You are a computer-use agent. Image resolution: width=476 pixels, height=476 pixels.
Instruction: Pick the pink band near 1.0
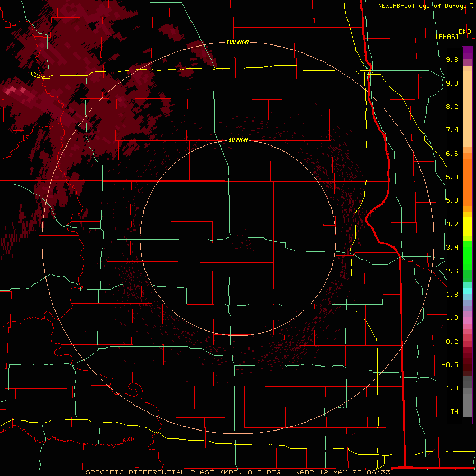point(467,320)
